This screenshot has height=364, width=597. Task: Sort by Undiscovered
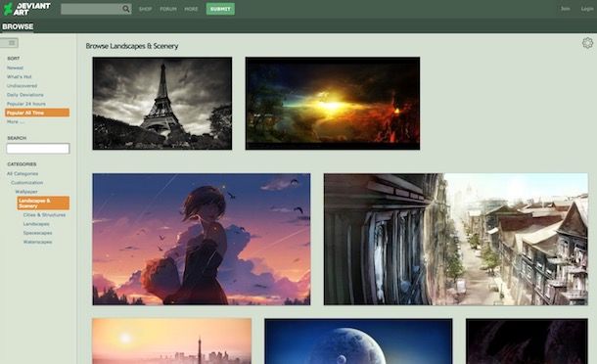tap(22, 86)
